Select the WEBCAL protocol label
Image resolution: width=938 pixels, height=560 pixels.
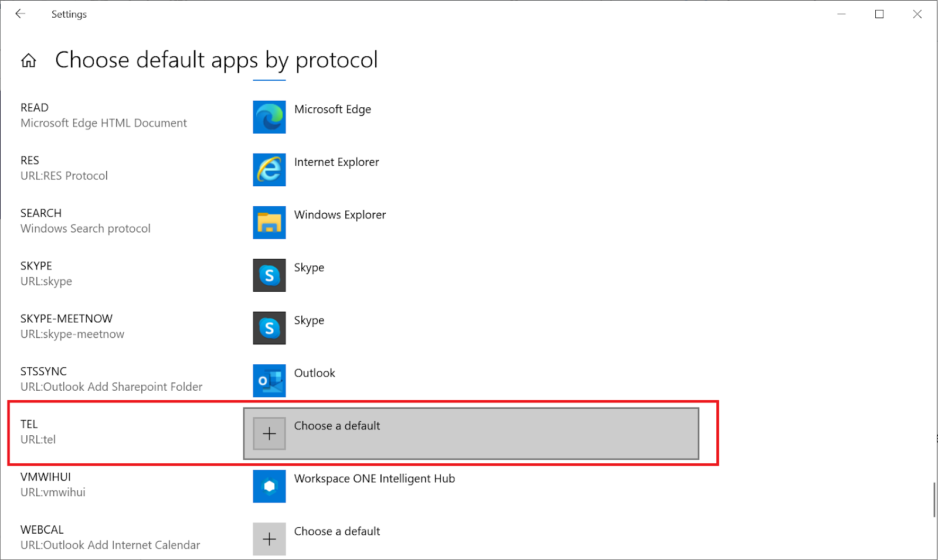[42, 530]
